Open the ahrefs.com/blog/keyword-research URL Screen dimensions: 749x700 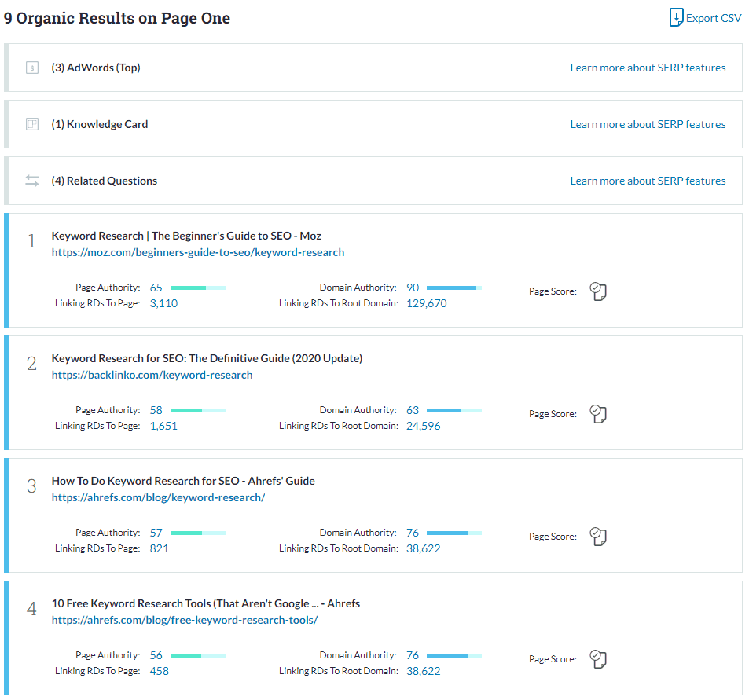(x=158, y=497)
